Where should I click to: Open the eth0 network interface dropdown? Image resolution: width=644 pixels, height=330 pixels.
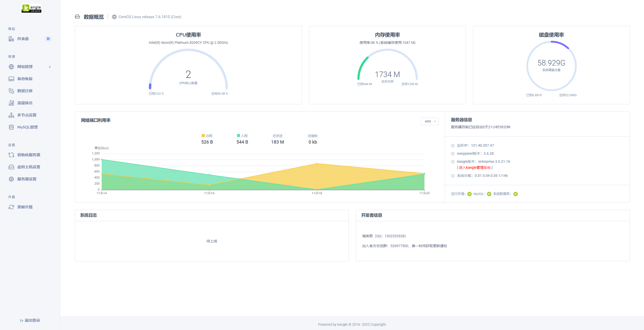[x=430, y=121]
